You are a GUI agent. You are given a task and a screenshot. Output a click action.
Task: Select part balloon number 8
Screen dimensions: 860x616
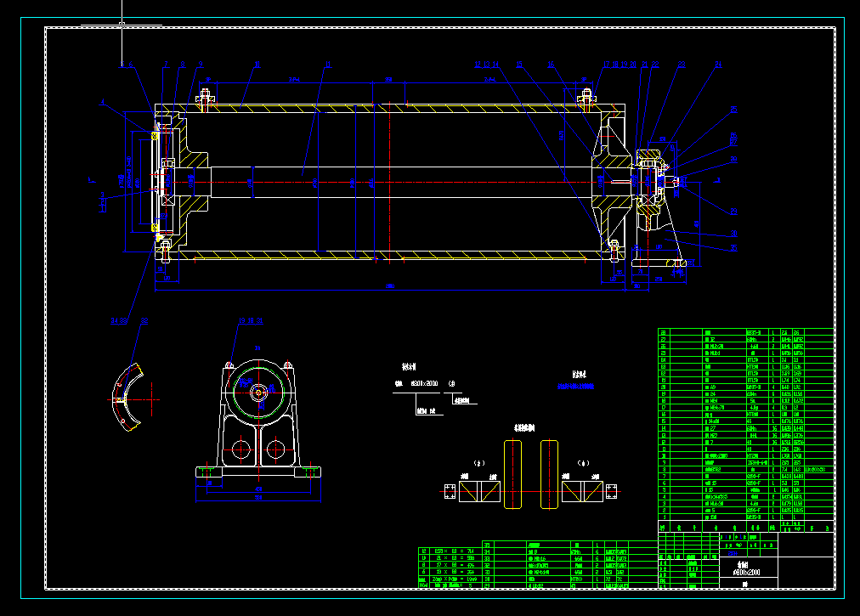183,65
